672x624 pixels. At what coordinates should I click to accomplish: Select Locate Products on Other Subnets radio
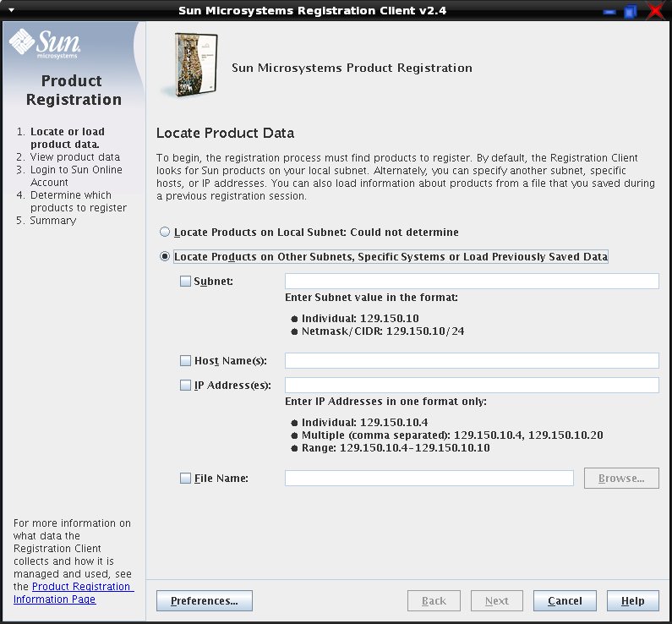165,256
